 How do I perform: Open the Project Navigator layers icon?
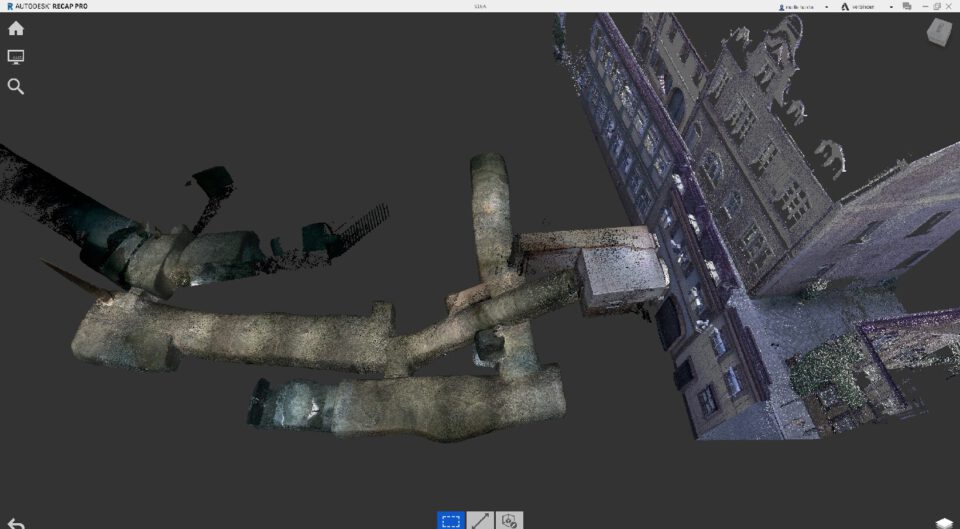[x=945, y=523]
